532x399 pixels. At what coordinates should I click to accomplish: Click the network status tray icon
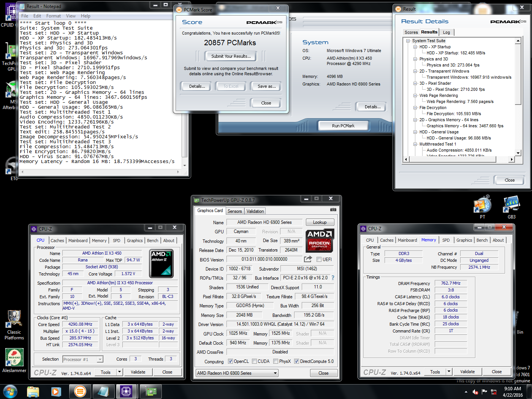coord(494,392)
